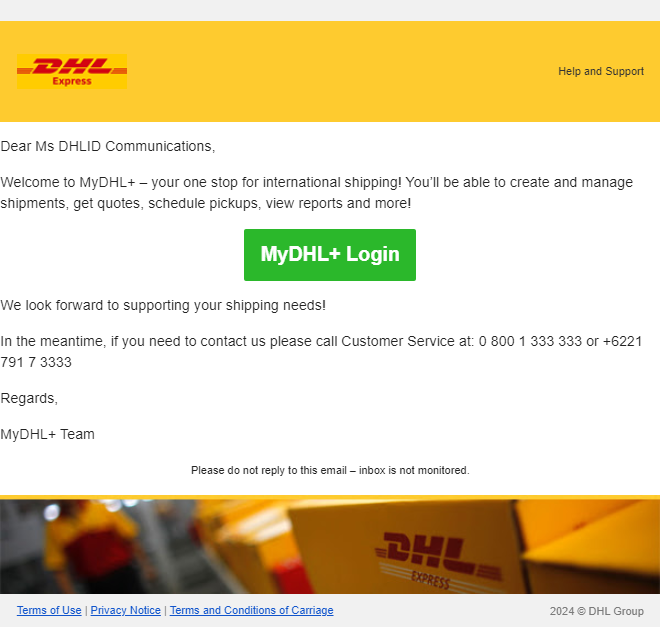Click the DHL Express logo on the box photo
The width and height of the screenshot is (662, 630).
click(437, 559)
